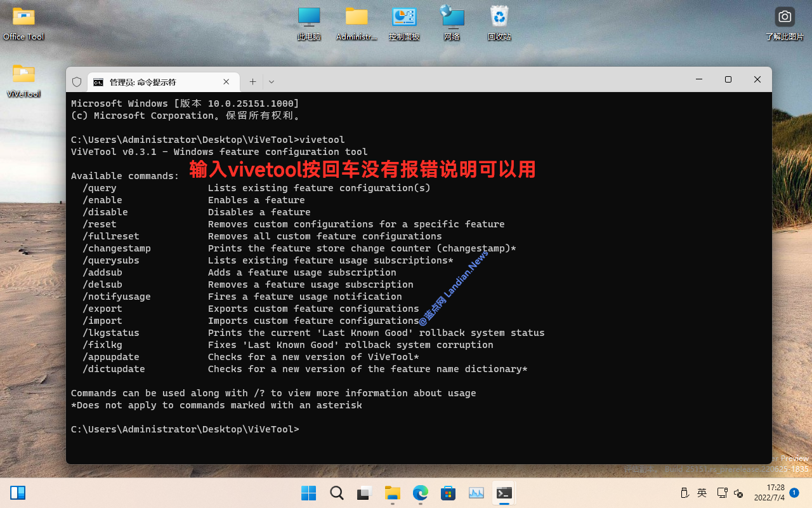This screenshot has height=508, width=812.
Task: Add a new terminal tab
Action: [252, 82]
